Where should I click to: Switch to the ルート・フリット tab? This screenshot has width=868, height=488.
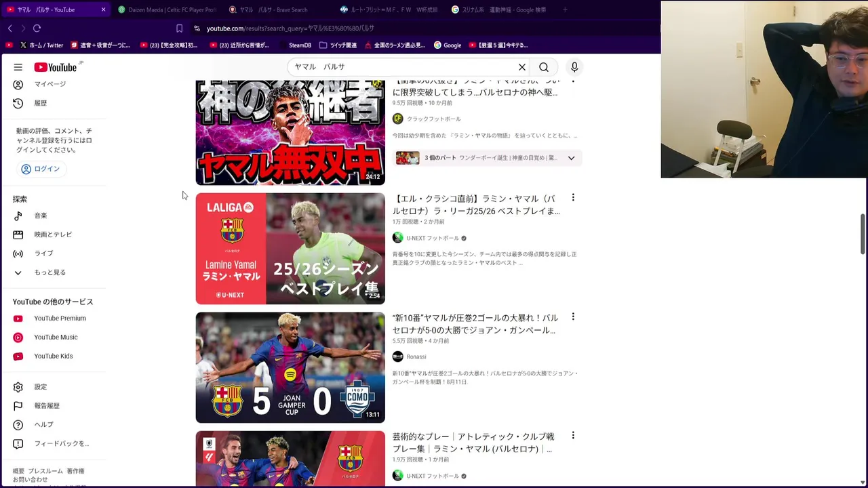389,9
